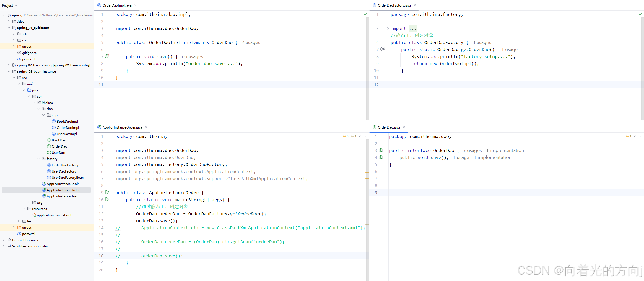Collapse the spring_03_bean_instance module

coord(9,71)
